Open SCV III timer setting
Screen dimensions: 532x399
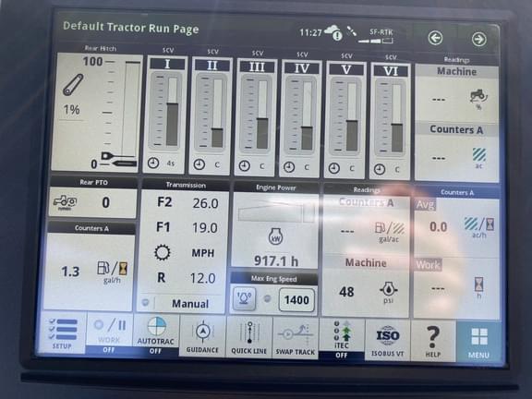point(252,166)
